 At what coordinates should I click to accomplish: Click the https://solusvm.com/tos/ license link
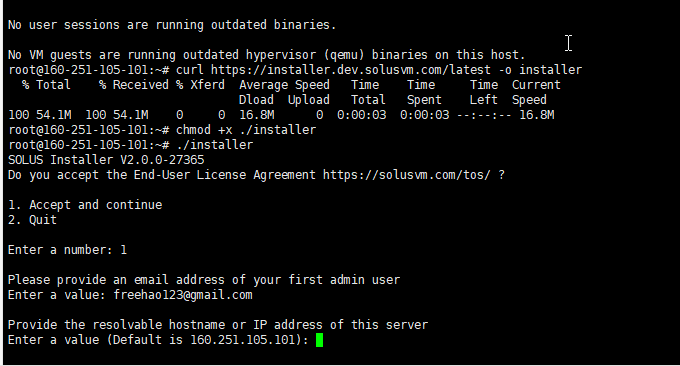pyautogui.click(x=407, y=175)
